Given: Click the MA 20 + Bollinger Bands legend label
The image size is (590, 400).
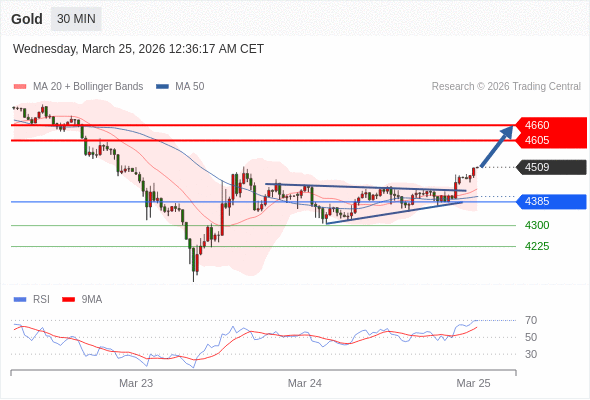Looking at the screenshot, I should click(x=88, y=87).
